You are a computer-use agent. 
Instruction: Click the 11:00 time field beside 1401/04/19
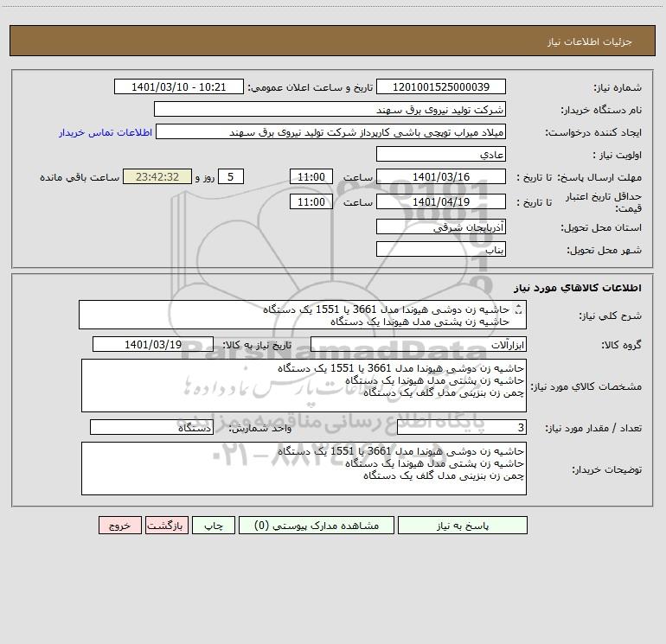pos(311,201)
